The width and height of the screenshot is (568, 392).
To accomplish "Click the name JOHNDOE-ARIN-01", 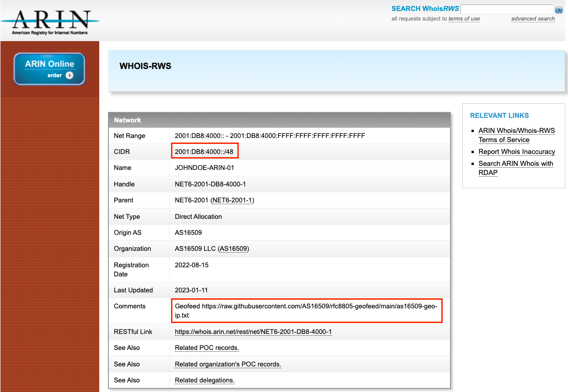I will 204,168.
